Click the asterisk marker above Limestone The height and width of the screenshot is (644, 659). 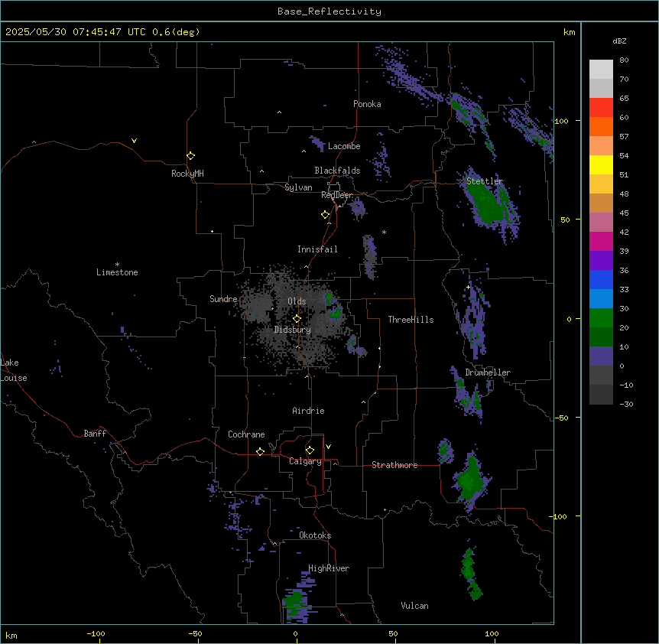[x=117, y=264]
